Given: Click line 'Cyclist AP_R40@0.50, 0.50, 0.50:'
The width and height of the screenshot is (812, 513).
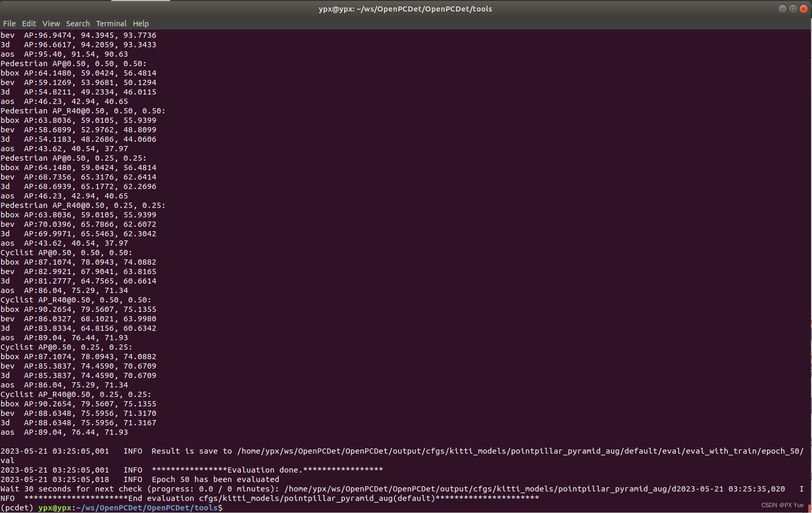Looking at the screenshot, I should (x=76, y=300).
